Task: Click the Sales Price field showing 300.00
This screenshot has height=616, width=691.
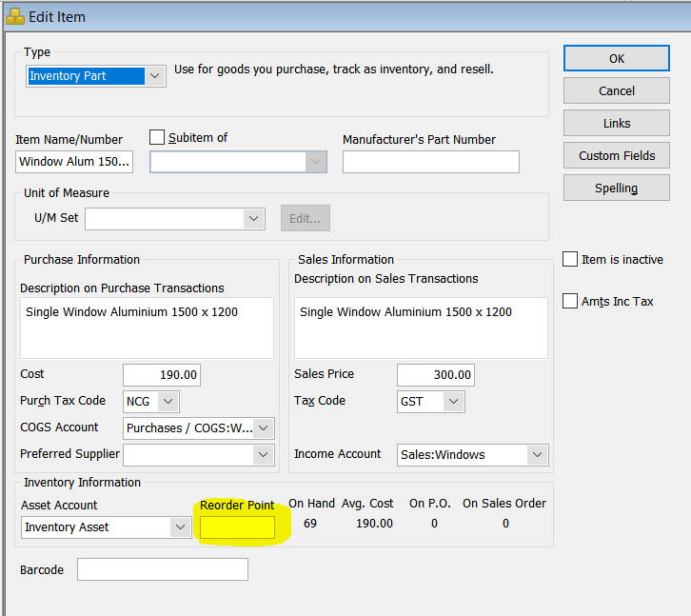Action: point(435,375)
